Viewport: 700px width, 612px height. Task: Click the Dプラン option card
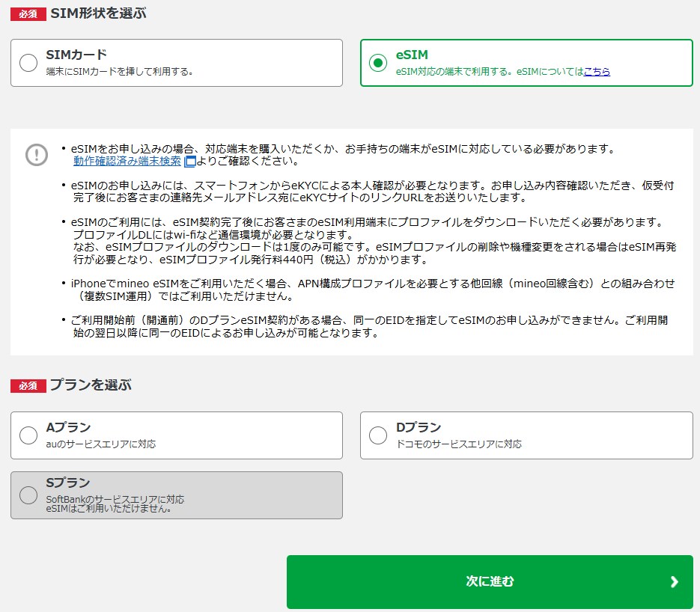coord(526,435)
